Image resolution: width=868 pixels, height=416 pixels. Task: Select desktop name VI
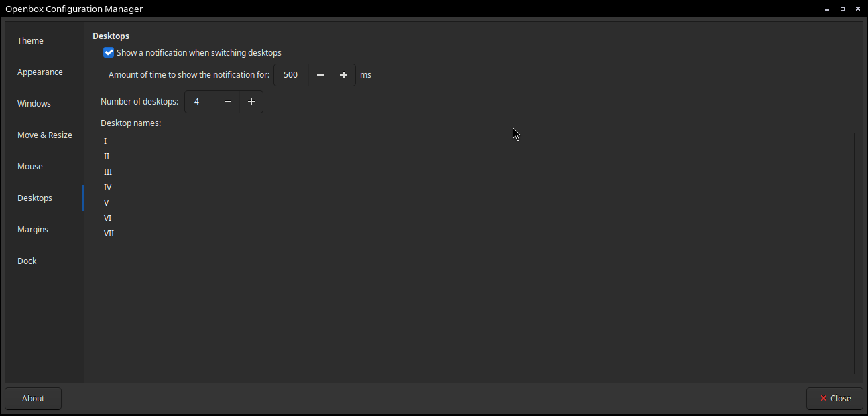pyautogui.click(x=477, y=218)
